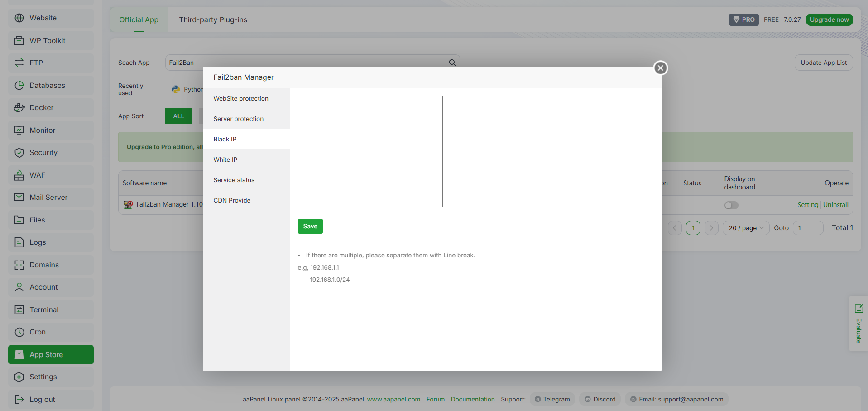Click the FTP transfer arrows icon
Viewport: 868px width, 411px height.
click(19, 63)
